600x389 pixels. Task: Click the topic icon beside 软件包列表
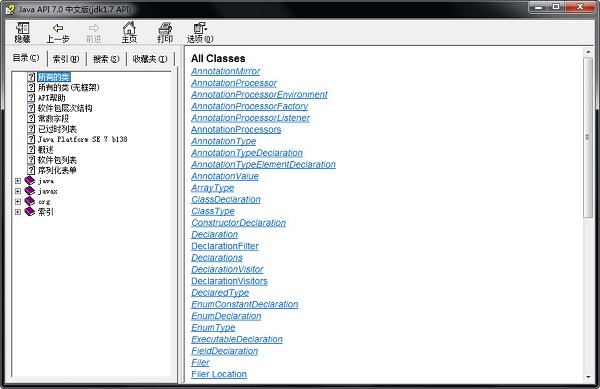(x=31, y=160)
